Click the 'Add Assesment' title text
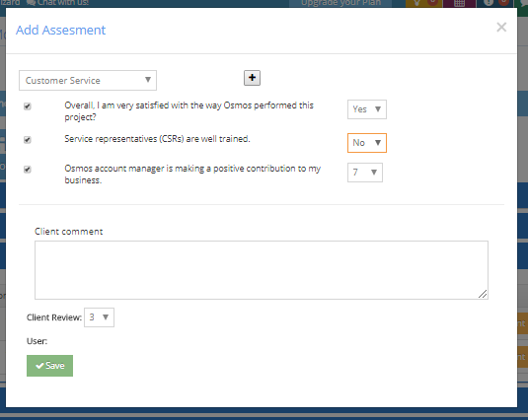This screenshot has height=420, width=528. click(60, 30)
